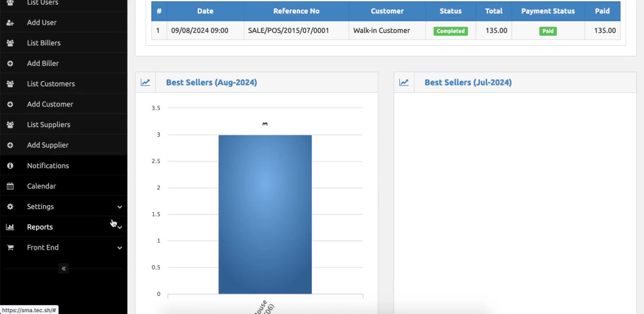Click the Add Customer plus-circle icon
Image resolution: width=644 pixels, height=314 pixels.
coord(10,104)
